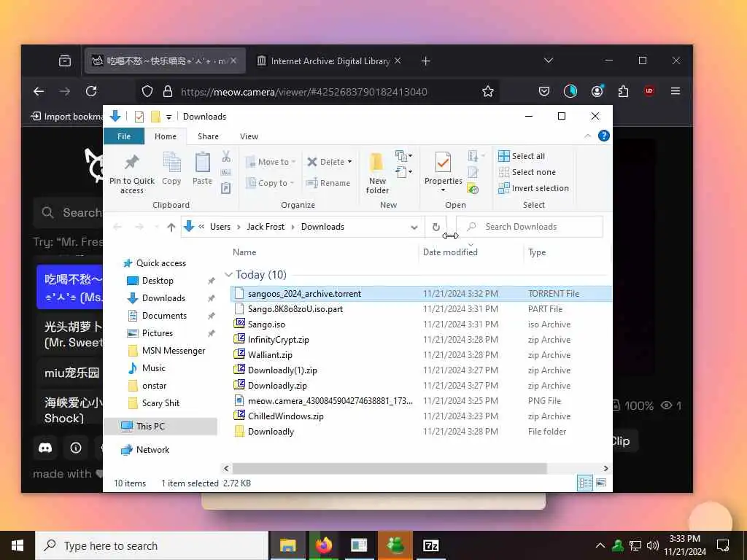Click Jack Frost in address breadcrumb
This screenshot has height=560, width=747.
266,227
